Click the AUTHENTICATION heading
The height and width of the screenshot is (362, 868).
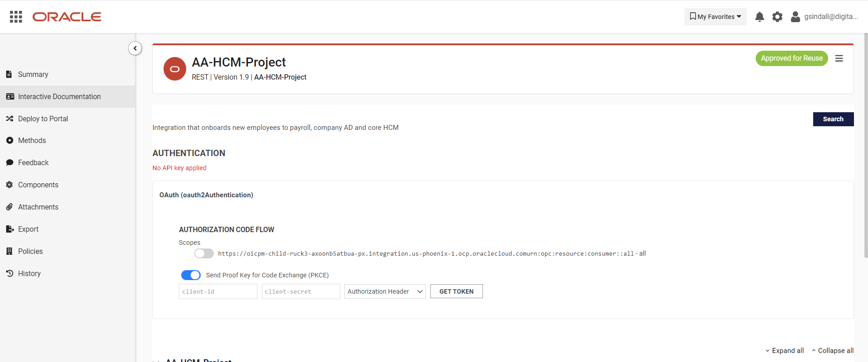coord(189,153)
